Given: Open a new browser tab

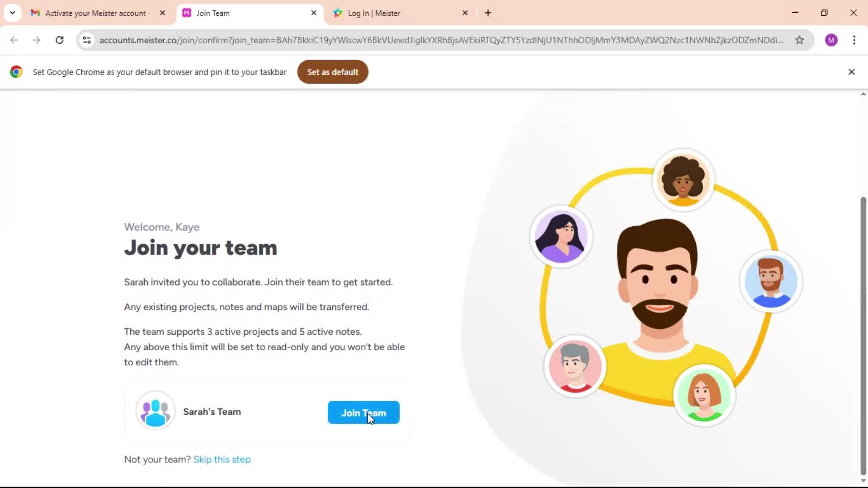Looking at the screenshot, I should tap(488, 13).
